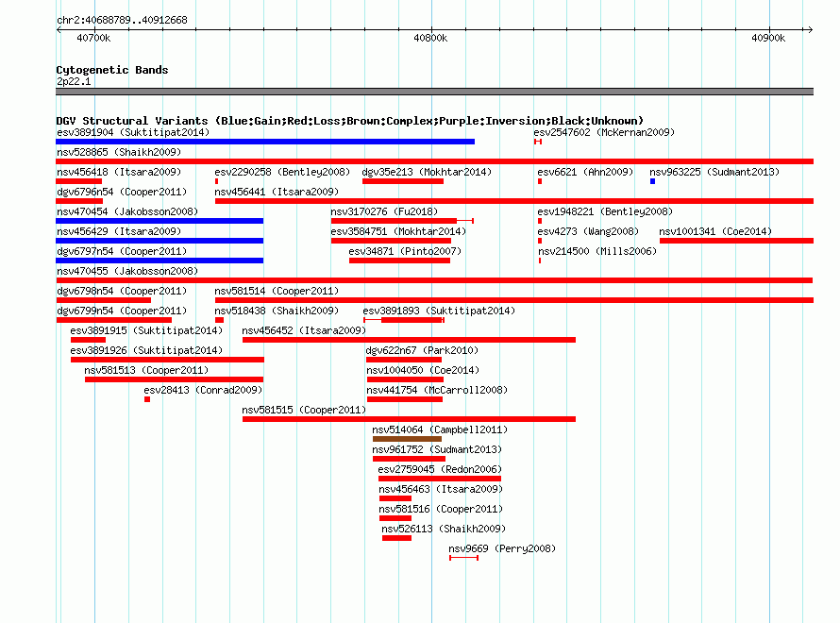Click the red loss bar under nsv1001341

coord(736,241)
